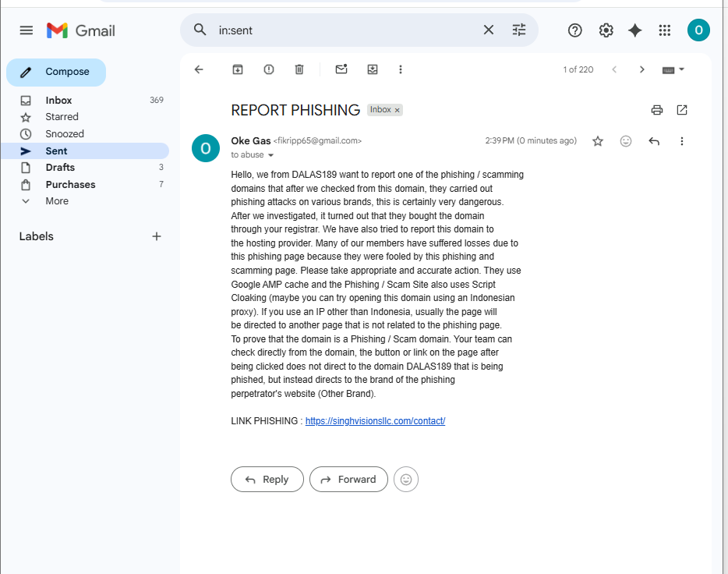Image resolution: width=728 pixels, height=574 pixels.
Task: Click the subject REPORT PHISHING
Action: pos(295,110)
